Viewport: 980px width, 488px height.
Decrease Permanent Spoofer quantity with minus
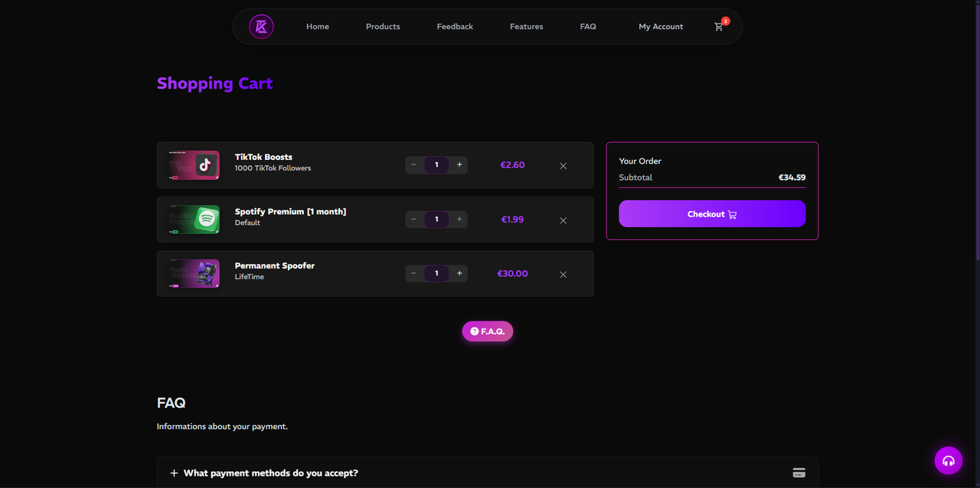[x=414, y=273]
